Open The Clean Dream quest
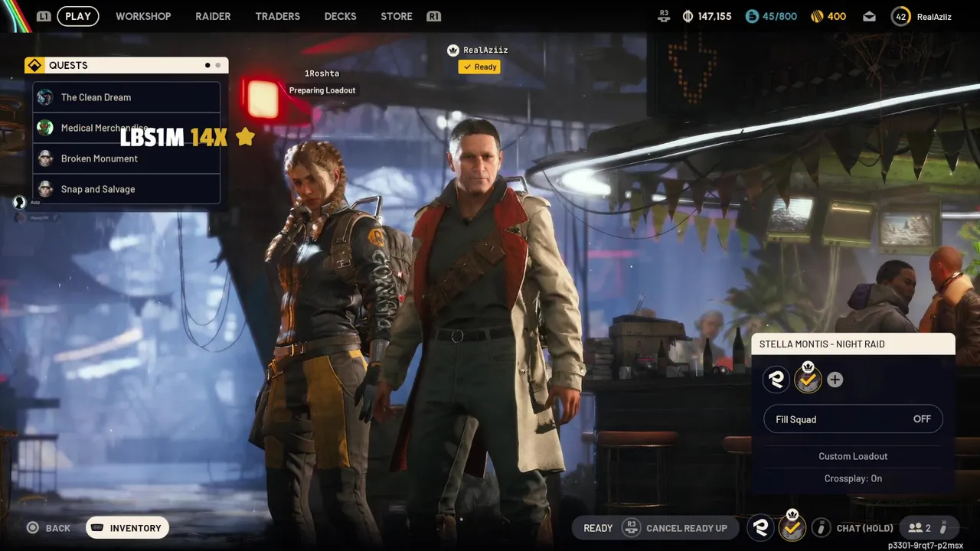 [x=126, y=97]
